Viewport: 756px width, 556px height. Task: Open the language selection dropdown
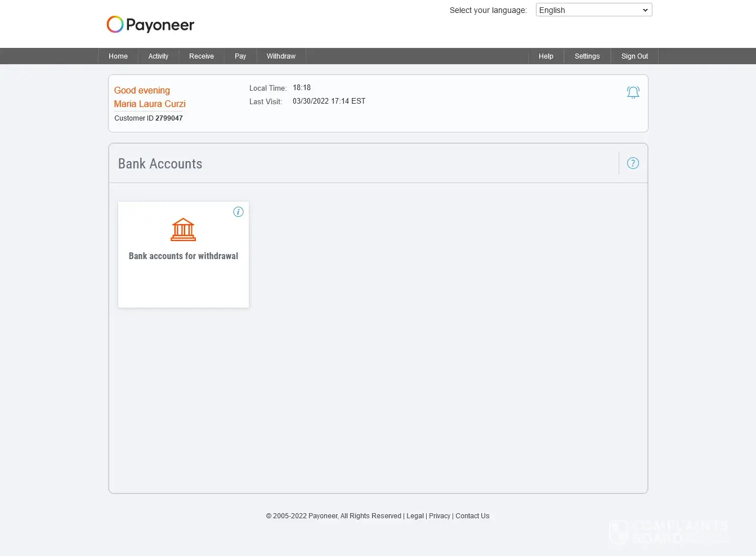point(594,10)
